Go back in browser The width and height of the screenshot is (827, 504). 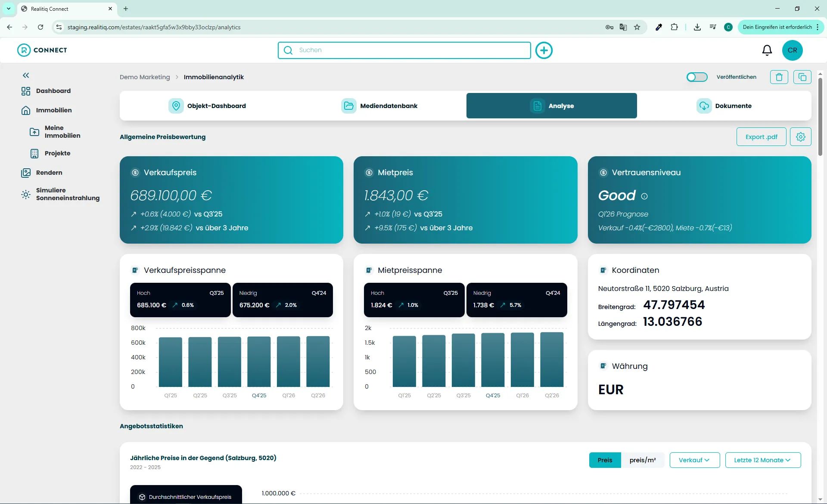point(9,27)
